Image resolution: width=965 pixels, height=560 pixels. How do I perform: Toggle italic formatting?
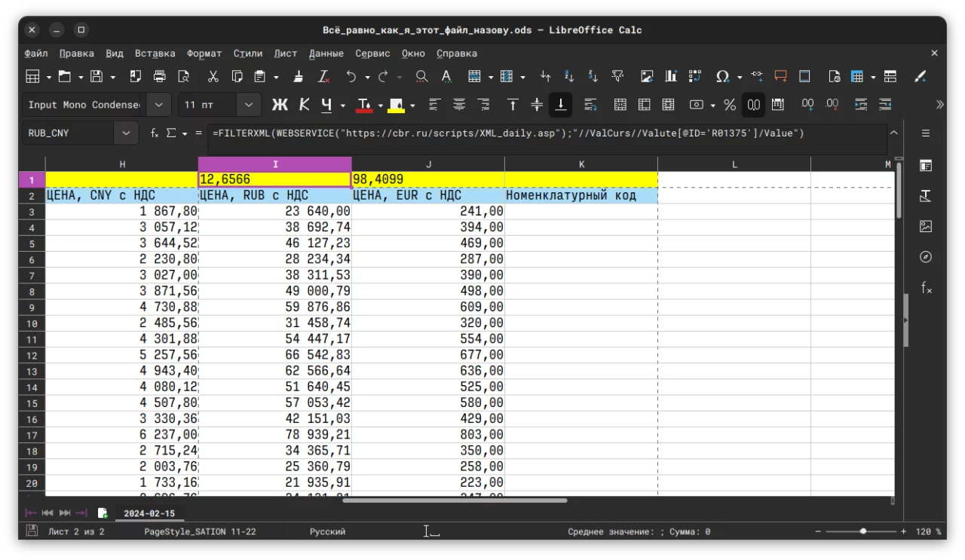(304, 104)
